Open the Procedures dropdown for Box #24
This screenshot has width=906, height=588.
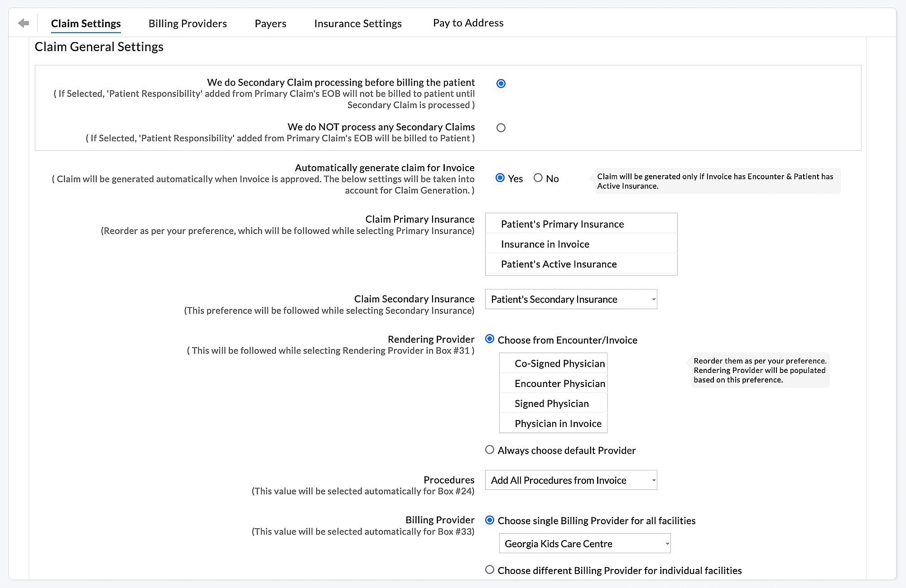[x=571, y=480]
